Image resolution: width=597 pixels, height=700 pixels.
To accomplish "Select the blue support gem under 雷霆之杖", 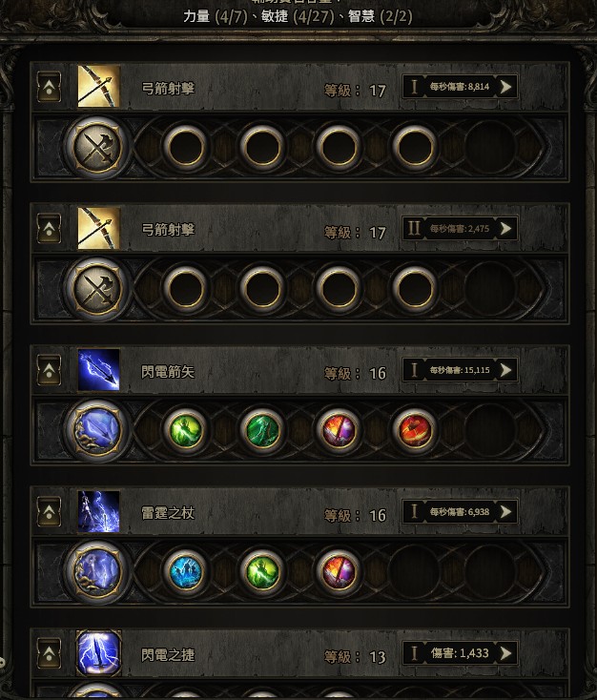I will point(184,572).
